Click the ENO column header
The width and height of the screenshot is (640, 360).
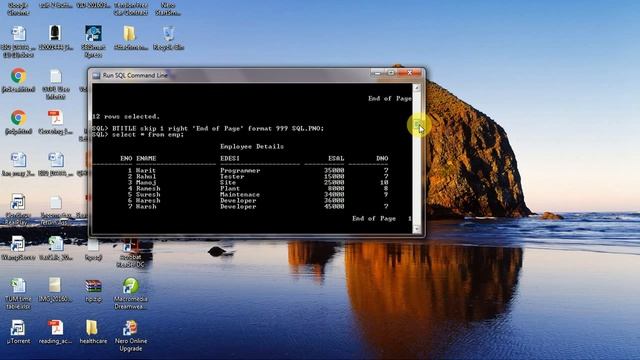[126, 158]
